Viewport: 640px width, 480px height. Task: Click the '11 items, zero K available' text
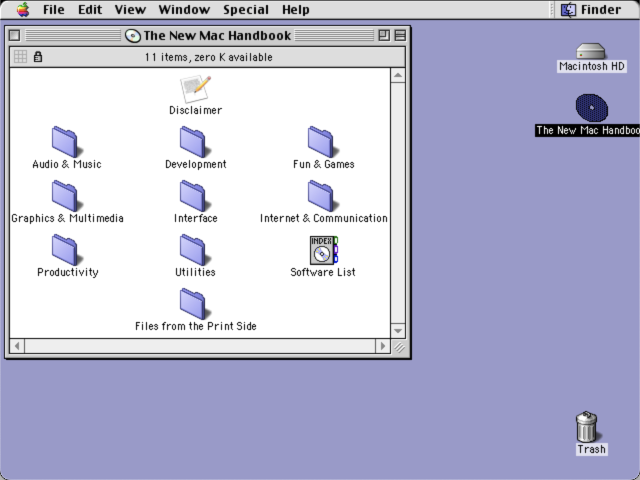(209, 57)
